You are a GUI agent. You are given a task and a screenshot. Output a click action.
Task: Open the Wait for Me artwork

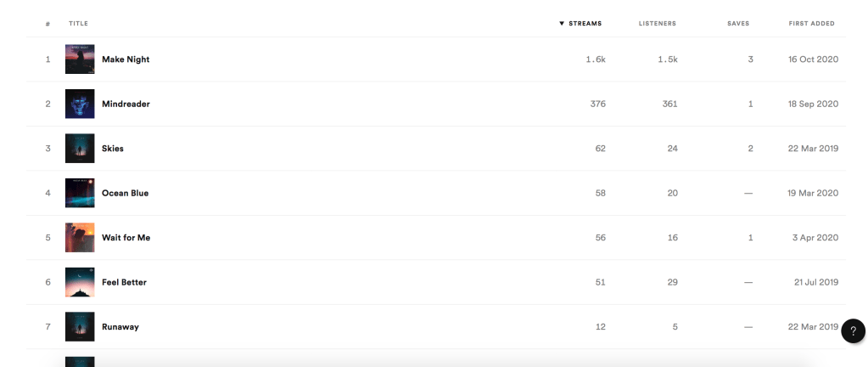(x=80, y=238)
